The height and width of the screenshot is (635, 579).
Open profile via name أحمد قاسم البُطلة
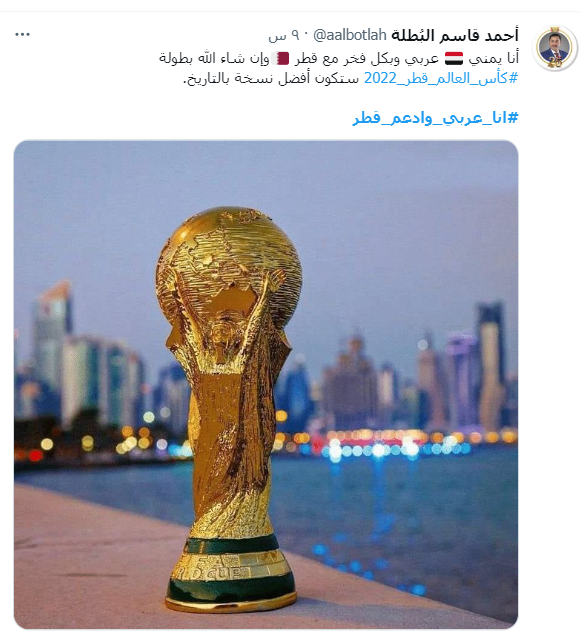[x=455, y=35]
